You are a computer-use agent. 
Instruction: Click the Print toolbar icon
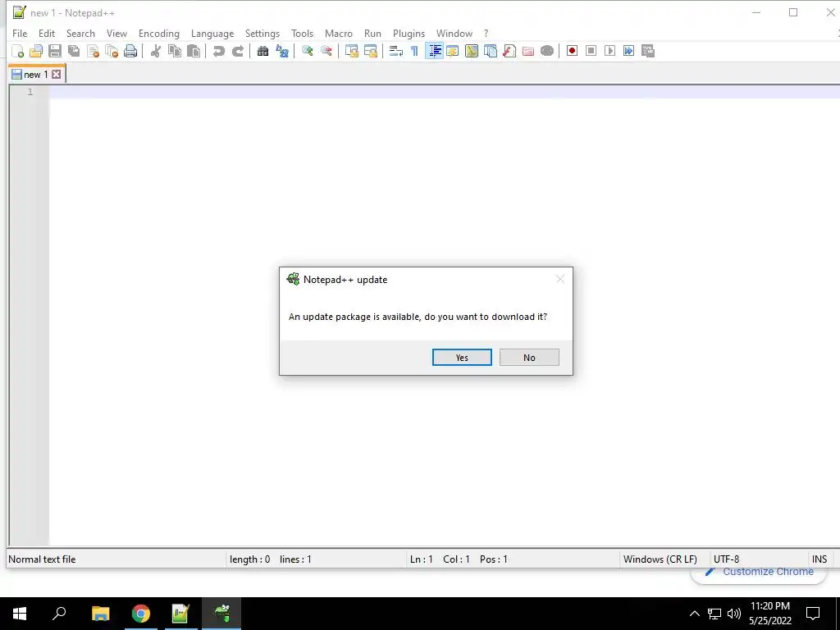130,52
